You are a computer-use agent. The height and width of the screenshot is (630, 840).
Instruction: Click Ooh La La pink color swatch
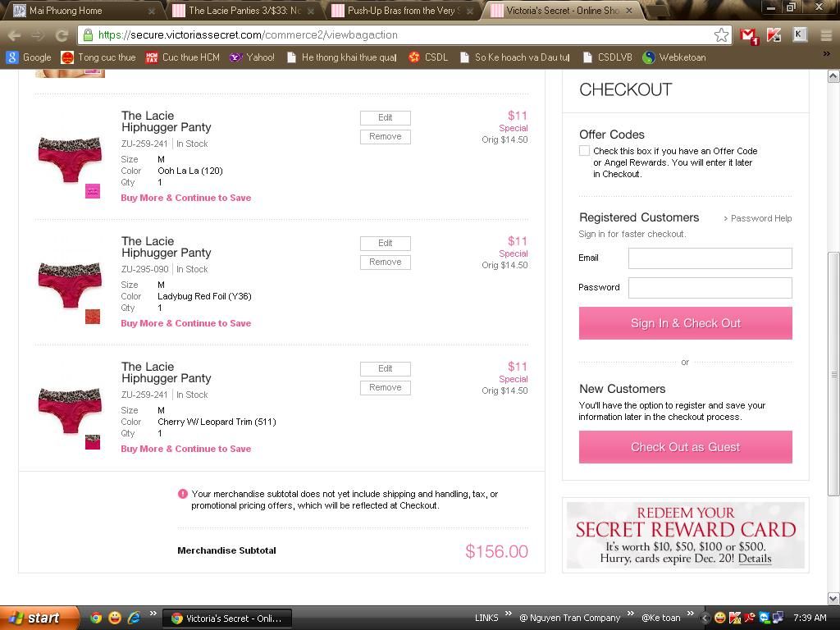[x=93, y=191]
